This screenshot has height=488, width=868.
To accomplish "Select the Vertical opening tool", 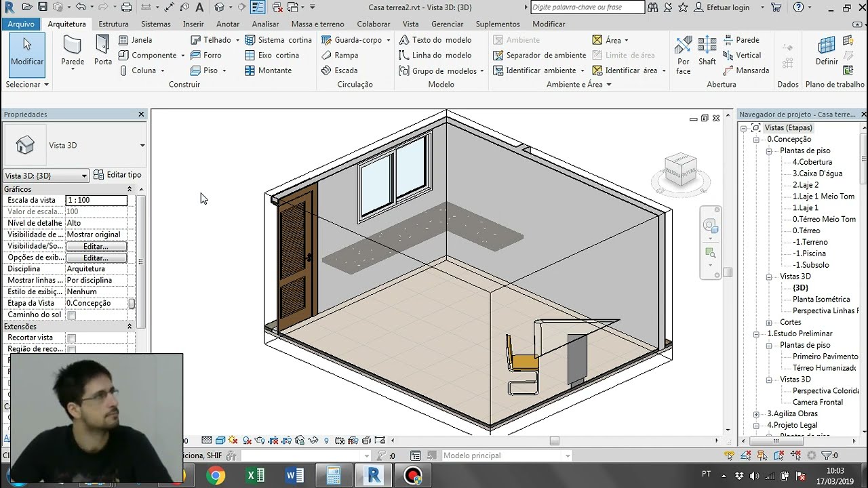I will point(742,56).
